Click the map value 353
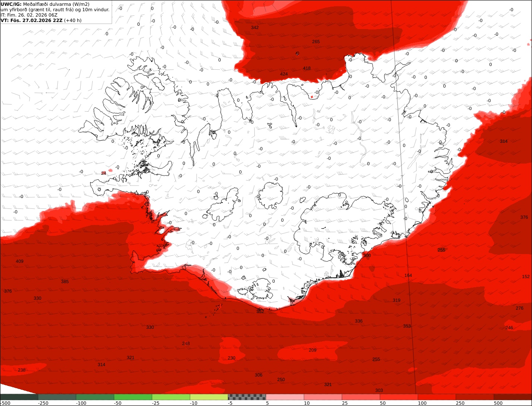The width and height of the screenshot is (532, 406). tap(407, 326)
